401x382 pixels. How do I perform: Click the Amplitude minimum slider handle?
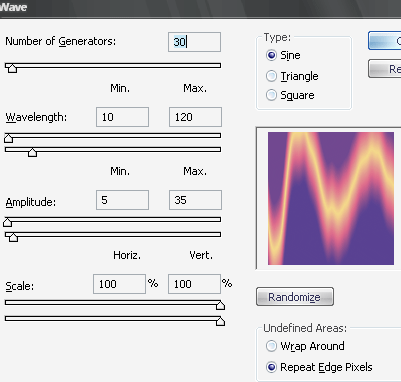point(7,222)
